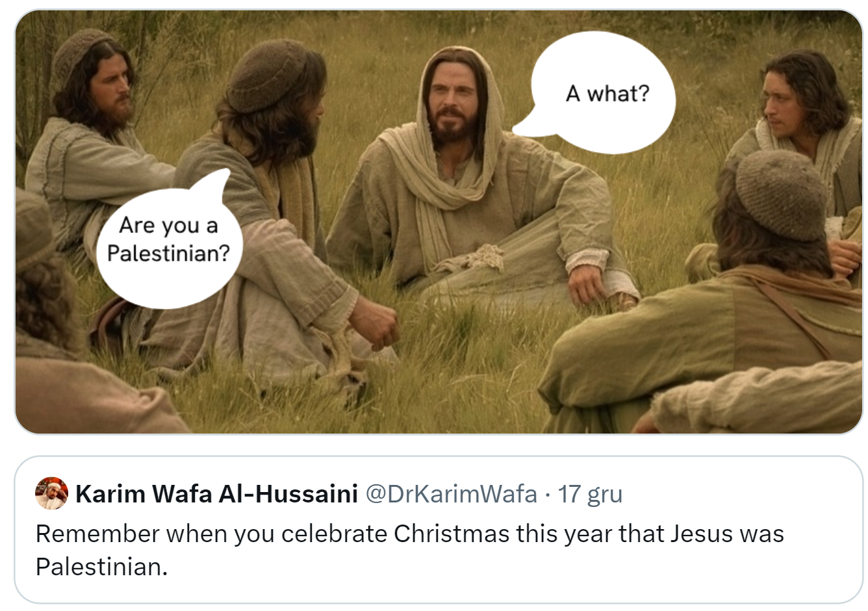Click the @DrKarimWafa handle
The image size is (868, 611).
click(451, 494)
